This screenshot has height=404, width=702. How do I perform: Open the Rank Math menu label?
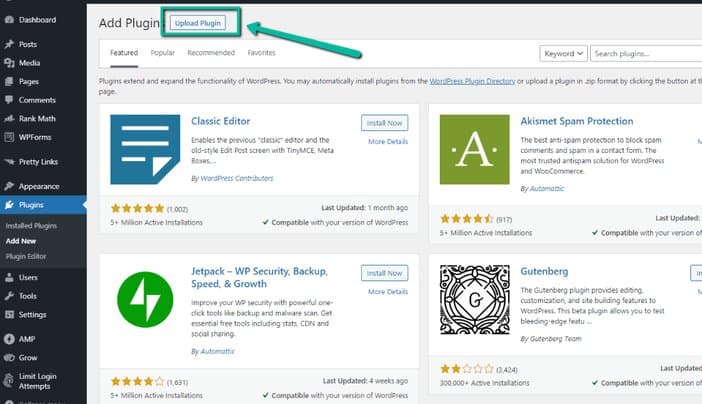(x=37, y=119)
